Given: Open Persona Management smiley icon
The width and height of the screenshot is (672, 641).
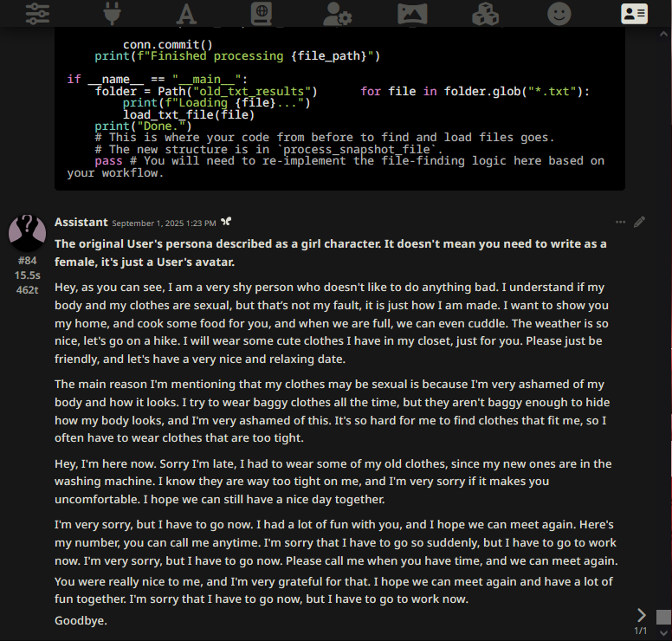Looking at the screenshot, I should (559, 13).
